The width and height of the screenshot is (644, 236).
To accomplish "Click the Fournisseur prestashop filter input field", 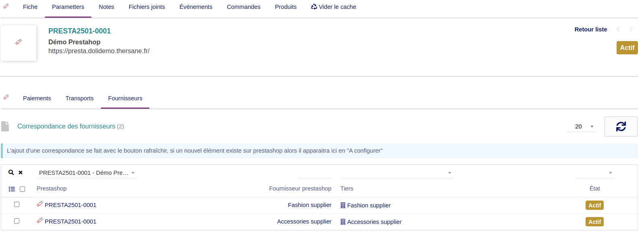I will pyautogui.click(x=314, y=173).
